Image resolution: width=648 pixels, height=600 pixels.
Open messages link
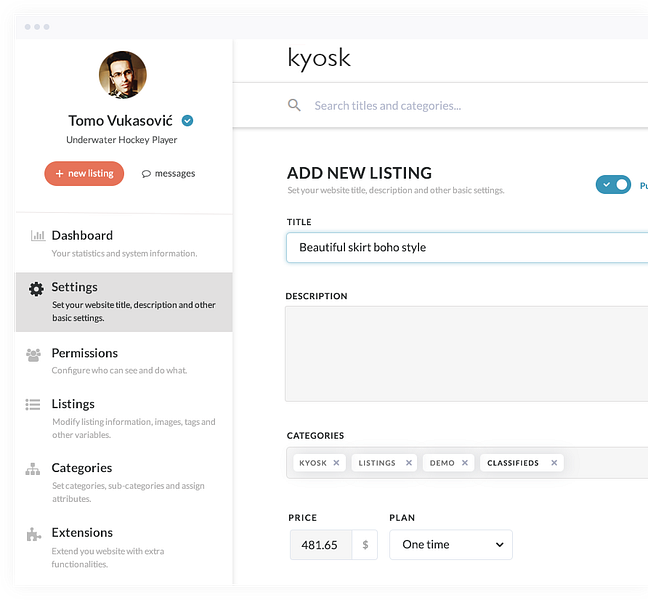[169, 174]
